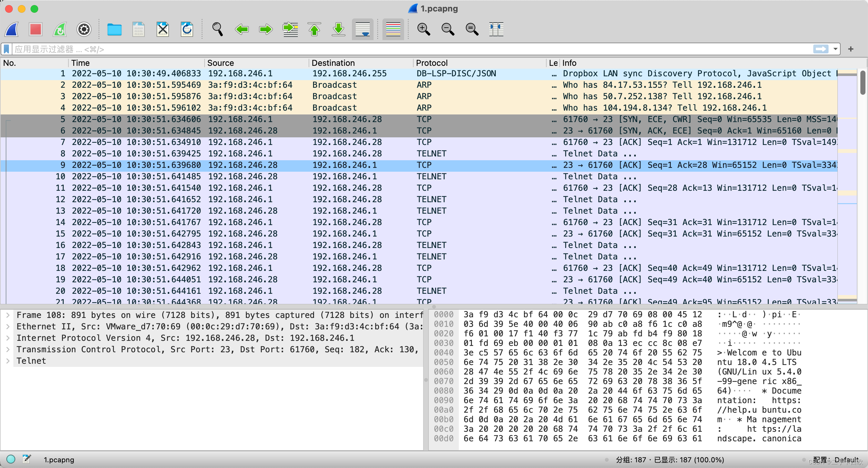
Task: Open the display filter history dropdown
Action: (x=835, y=49)
